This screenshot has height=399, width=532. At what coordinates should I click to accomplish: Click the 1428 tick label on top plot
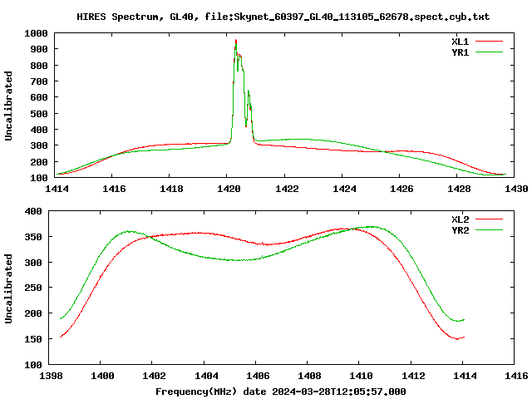click(459, 189)
